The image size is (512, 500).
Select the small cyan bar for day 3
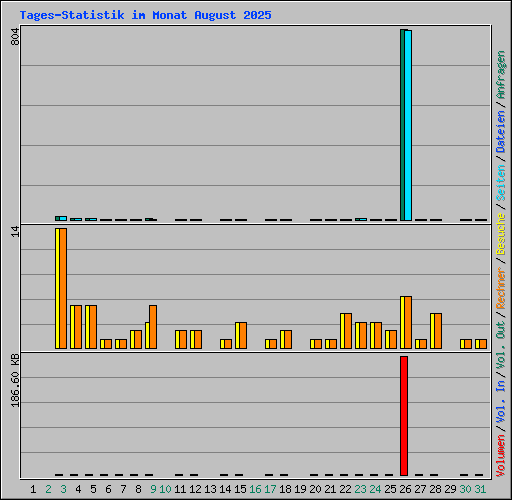click(x=63, y=218)
